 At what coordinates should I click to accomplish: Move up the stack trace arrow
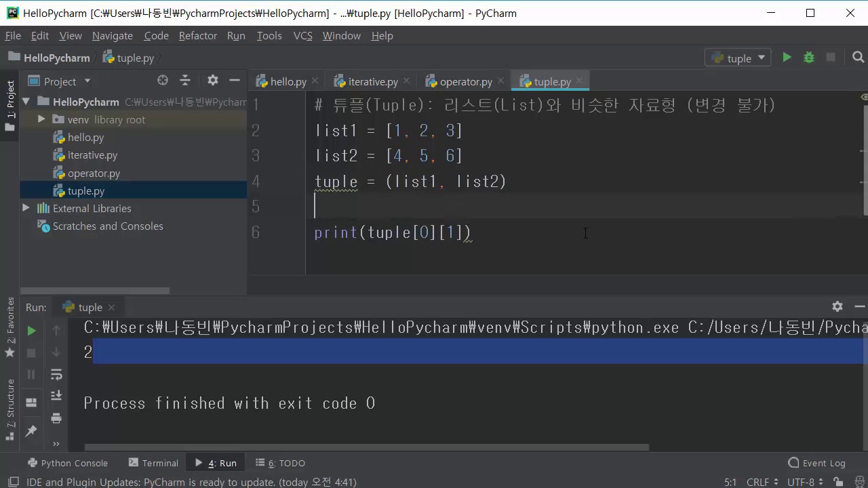click(x=56, y=330)
